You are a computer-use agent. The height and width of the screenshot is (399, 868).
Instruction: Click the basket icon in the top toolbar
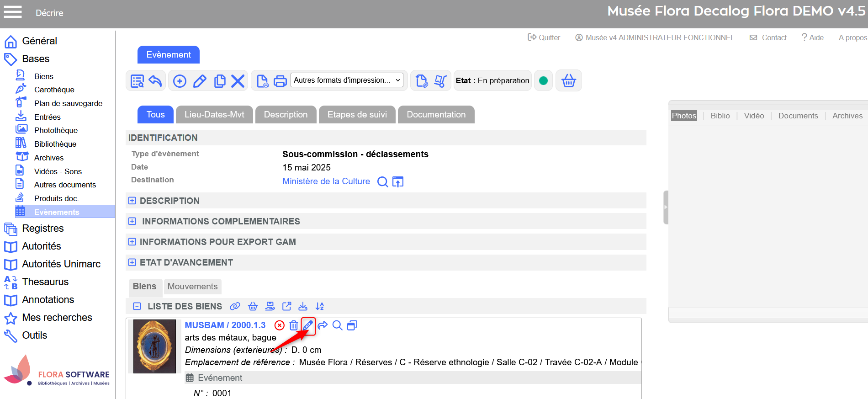tap(568, 81)
